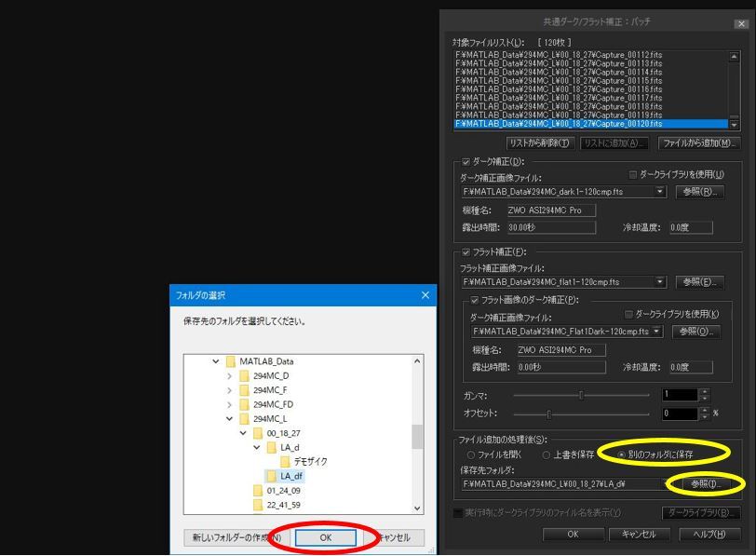756x556 pixels.
Task: Click キャンセル in the batch correction dialog
Action: (639, 535)
